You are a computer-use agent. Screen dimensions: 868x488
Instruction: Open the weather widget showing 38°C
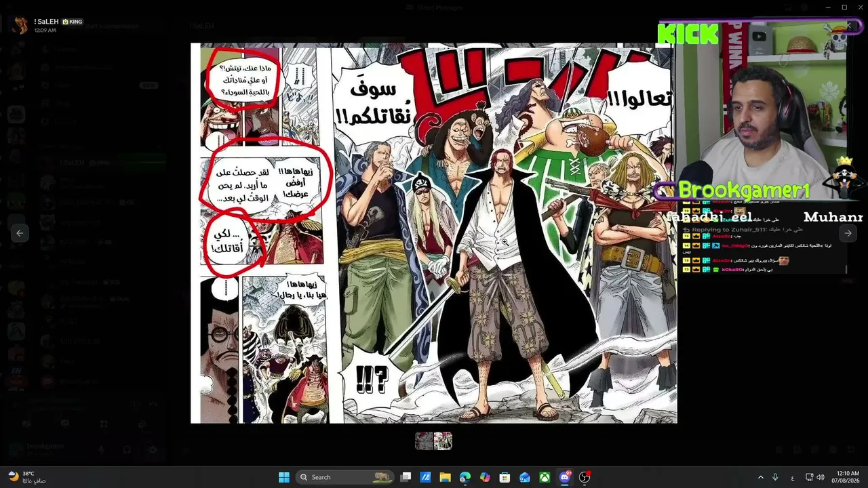click(27, 477)
